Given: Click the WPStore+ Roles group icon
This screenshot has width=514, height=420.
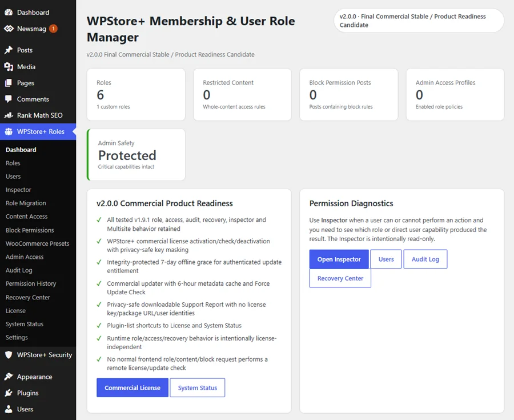Looking at the screenshot, I should tap(9, 132).
